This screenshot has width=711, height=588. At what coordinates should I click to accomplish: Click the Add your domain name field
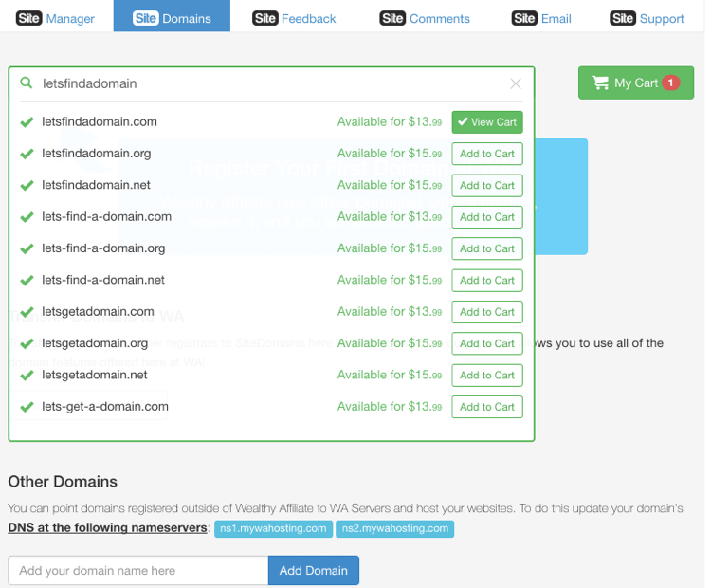tap(138, 570)
